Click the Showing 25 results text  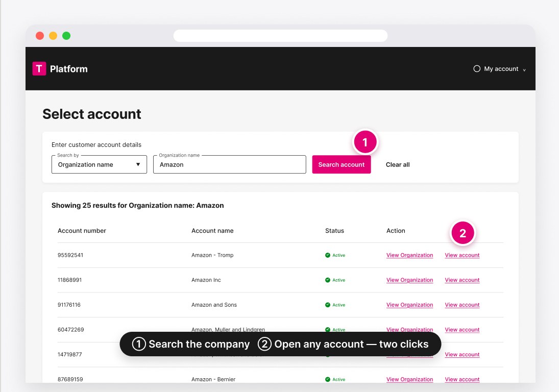(x=138, y=205)
